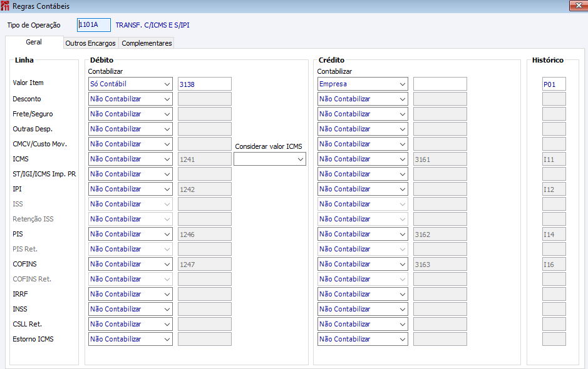Click the ICMS Histórico field I11

pos(554,159)
